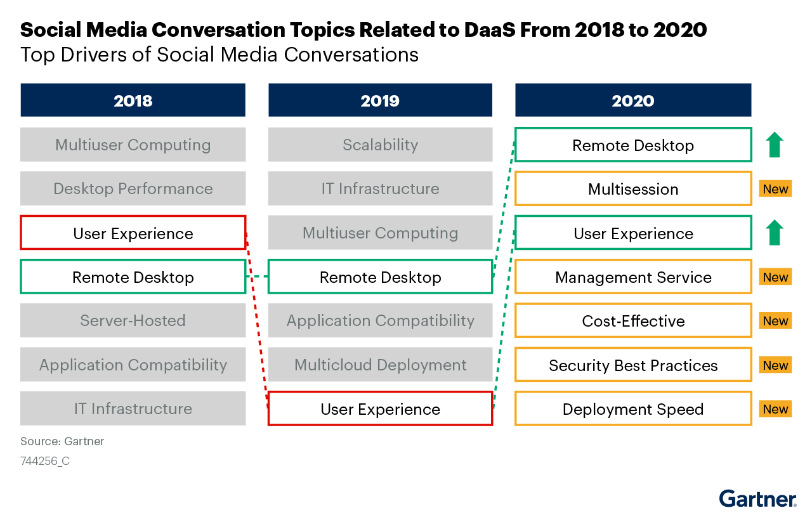This screenshot has height=515, width=812.
Task: Select the 2019 column header
Action: [380, 100]
